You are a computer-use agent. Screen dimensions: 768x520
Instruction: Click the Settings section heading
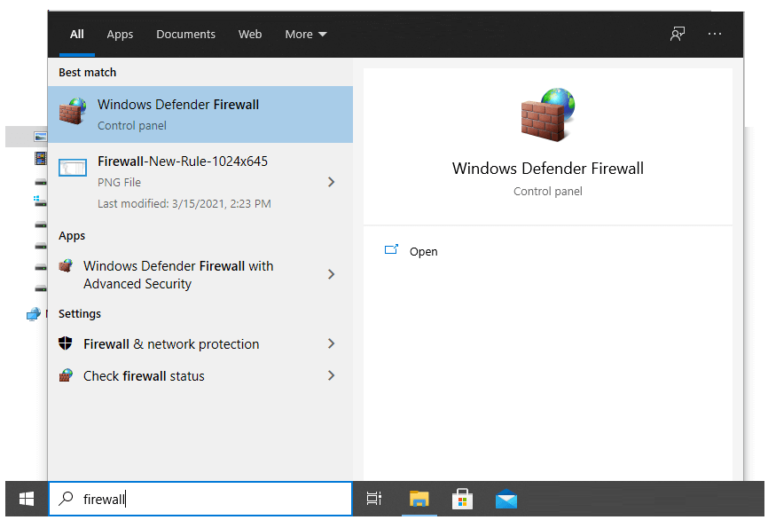tap(80, 314)
